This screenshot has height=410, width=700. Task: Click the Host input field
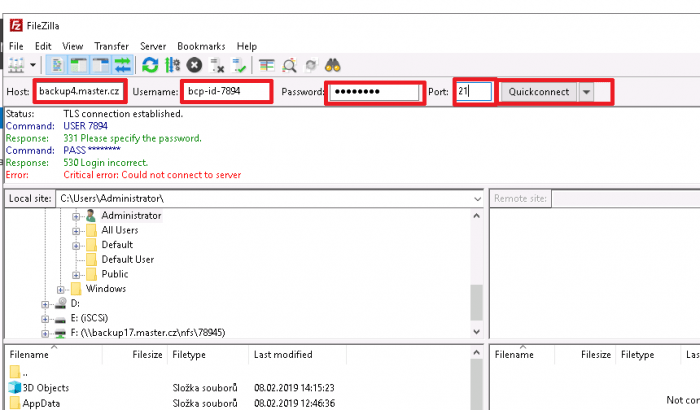pos(79,92)
